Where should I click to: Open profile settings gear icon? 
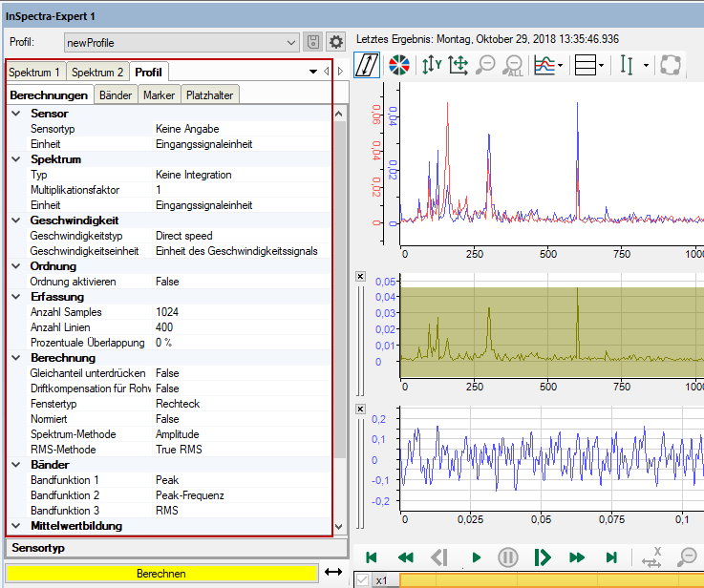point(336,42)
